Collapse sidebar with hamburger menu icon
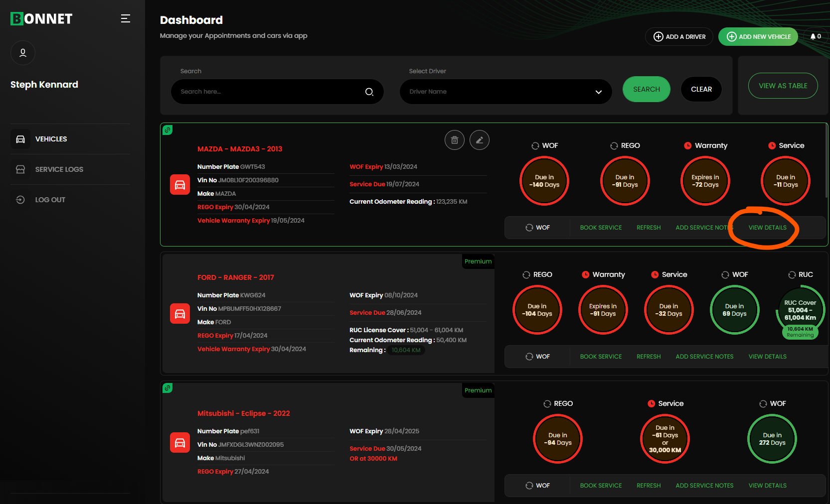 point(126,18)
